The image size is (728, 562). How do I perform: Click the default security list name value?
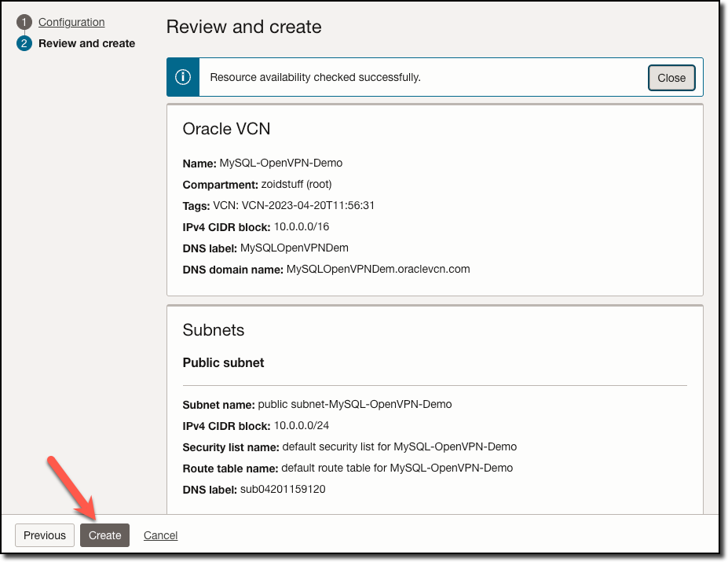399,446
